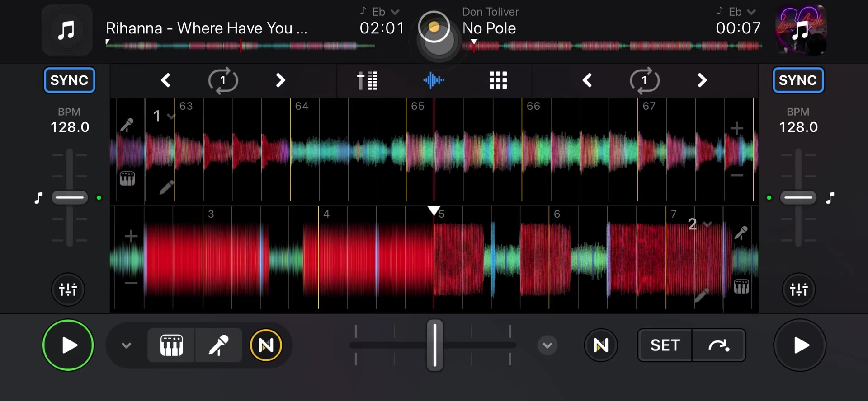Click the Rihanna track title
The image size is (868, 401).
[x=207, y=28]
